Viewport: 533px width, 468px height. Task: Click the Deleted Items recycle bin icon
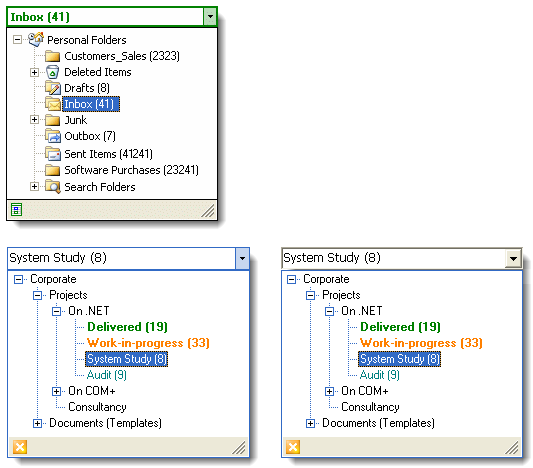click(52, 72)
